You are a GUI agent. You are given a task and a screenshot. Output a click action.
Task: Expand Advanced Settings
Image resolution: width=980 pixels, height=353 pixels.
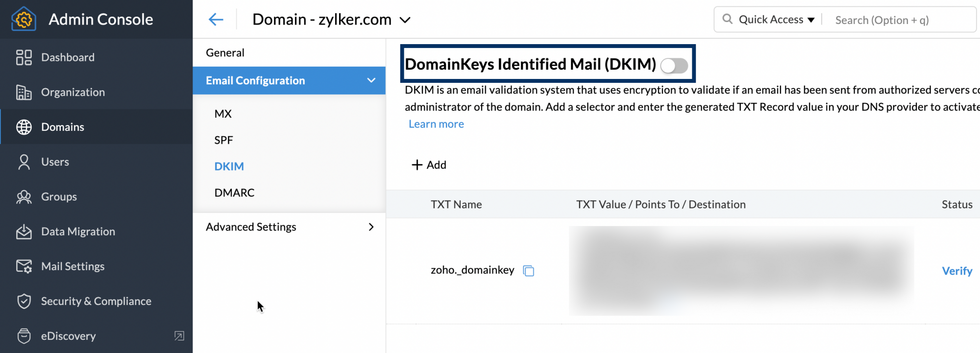point(371,227)
